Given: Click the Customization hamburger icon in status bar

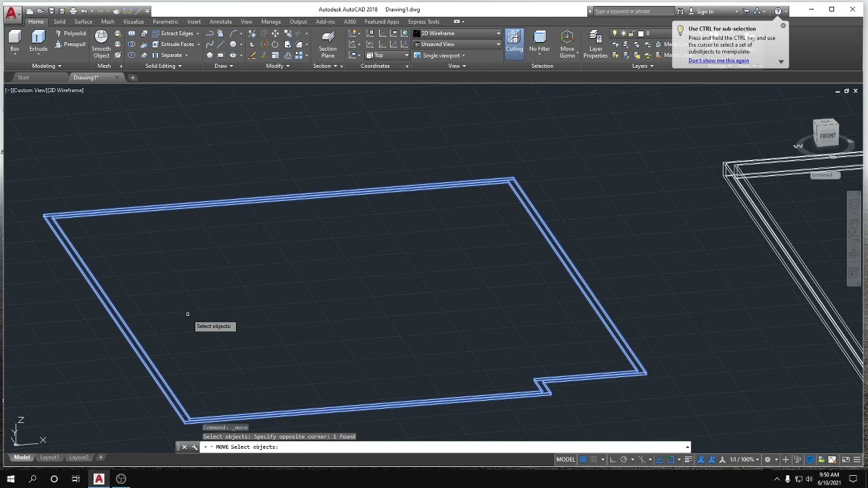Looking at the screenshot, I should click(x=858, y=460).
